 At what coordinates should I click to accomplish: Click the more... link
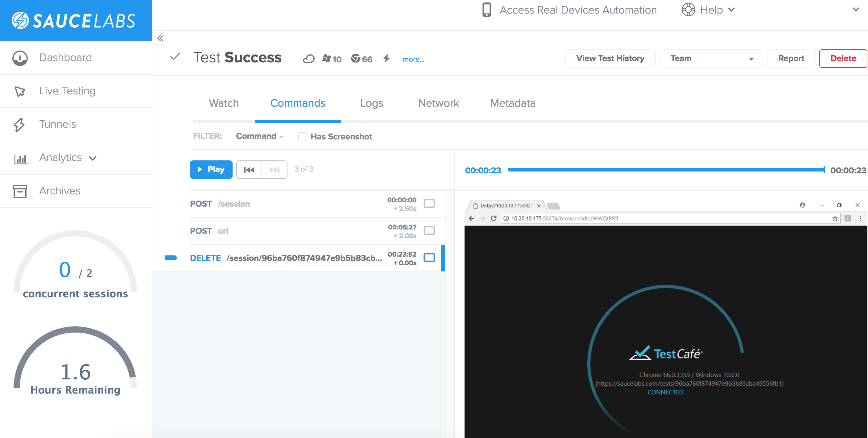[413, 59]
